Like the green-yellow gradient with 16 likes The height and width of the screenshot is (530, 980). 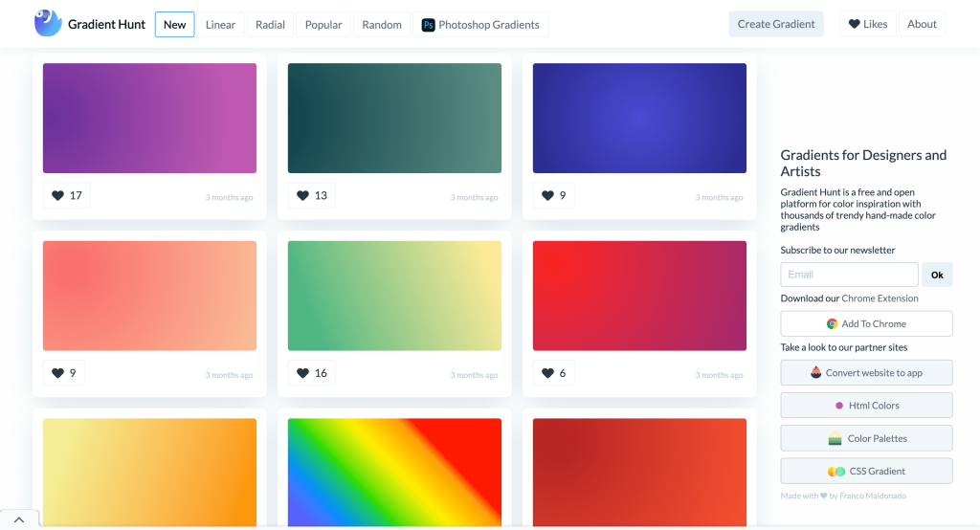point(312,373)
